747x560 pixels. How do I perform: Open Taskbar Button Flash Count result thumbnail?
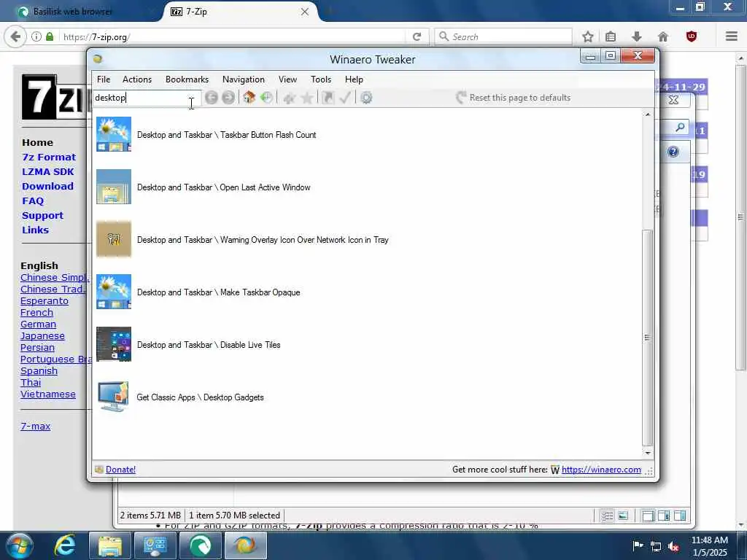click(114, 135)
